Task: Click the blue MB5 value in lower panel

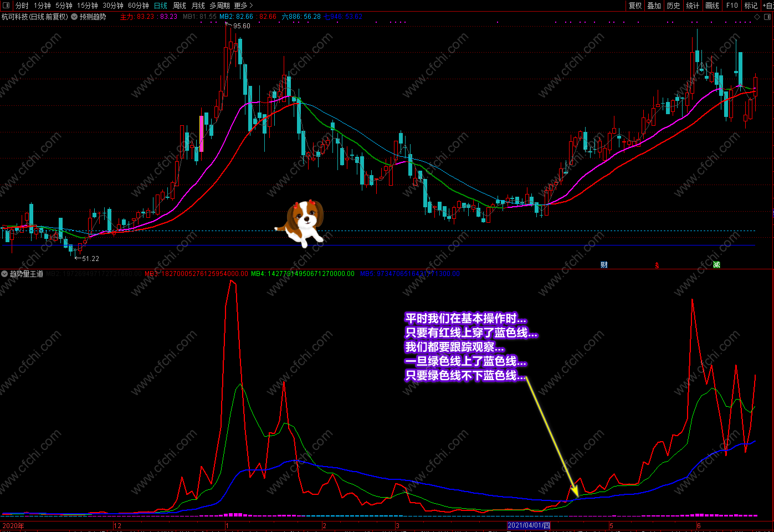Action: click(x=410, y=274)
